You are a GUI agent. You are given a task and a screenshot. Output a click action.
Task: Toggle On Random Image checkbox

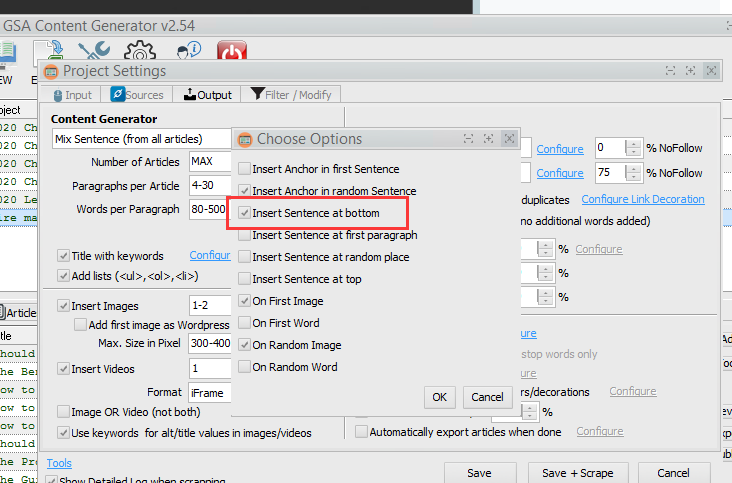pyautogui.click(x=244, y=345)
